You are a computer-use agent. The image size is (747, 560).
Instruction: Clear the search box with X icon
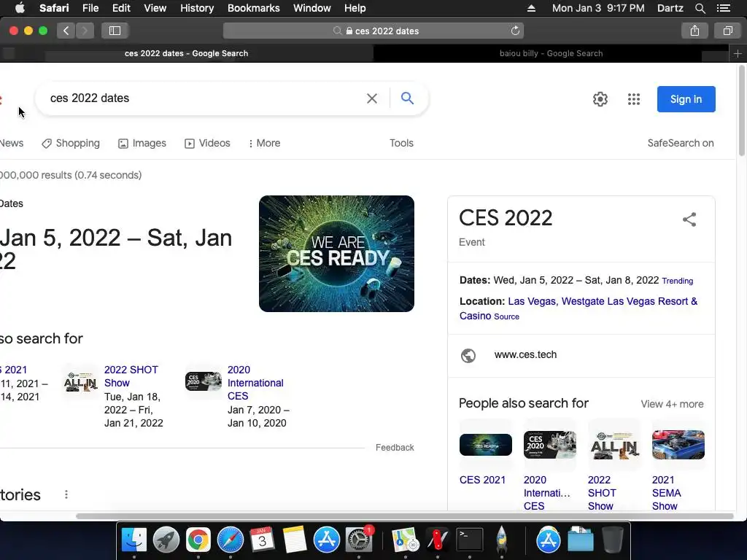coord(371,98)
